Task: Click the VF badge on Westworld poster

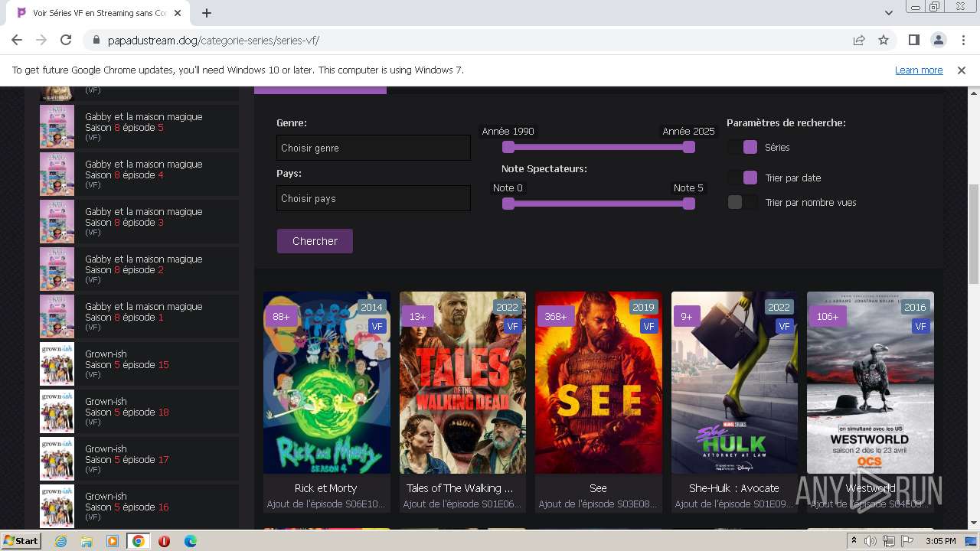Action: (920, 326)
